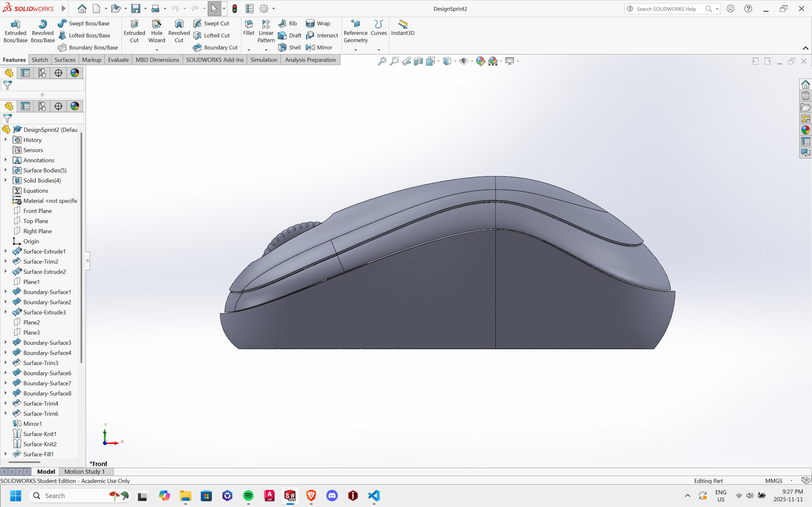This screenshot has height=507, width=812.
Task: Open the Hole Wizard tool
Action: point(156,31)
